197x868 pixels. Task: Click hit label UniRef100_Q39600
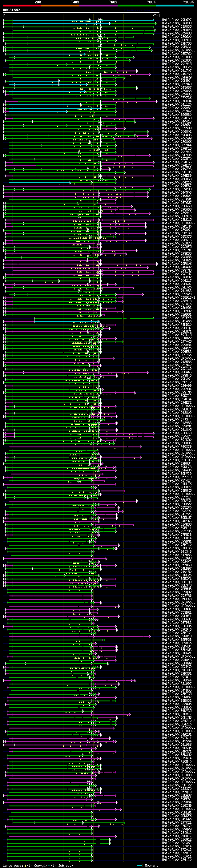(x=177, y=37)
